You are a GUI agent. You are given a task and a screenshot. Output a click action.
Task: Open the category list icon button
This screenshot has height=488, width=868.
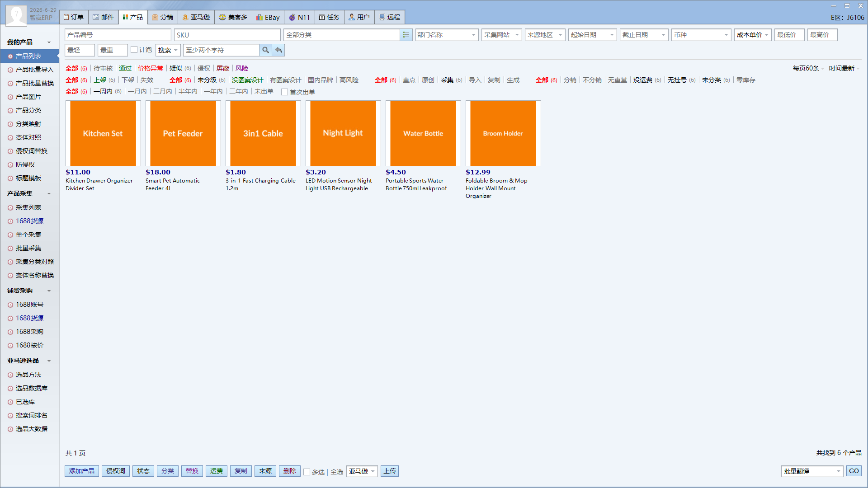click(x=406, y=35)
